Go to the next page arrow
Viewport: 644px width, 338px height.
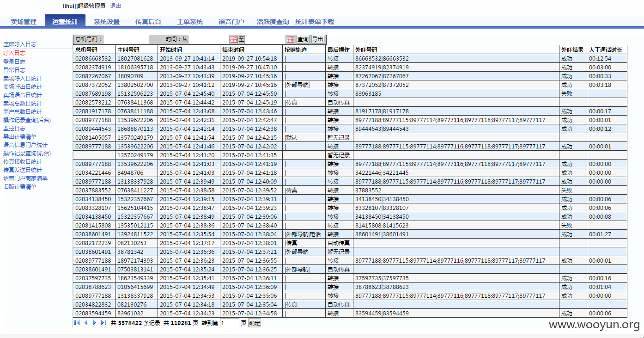point(95,323)
